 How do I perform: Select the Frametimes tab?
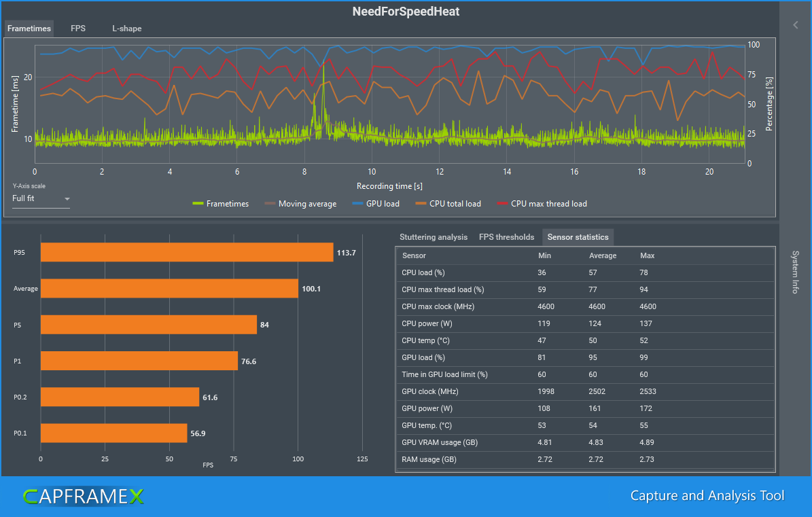pos(29,29)
